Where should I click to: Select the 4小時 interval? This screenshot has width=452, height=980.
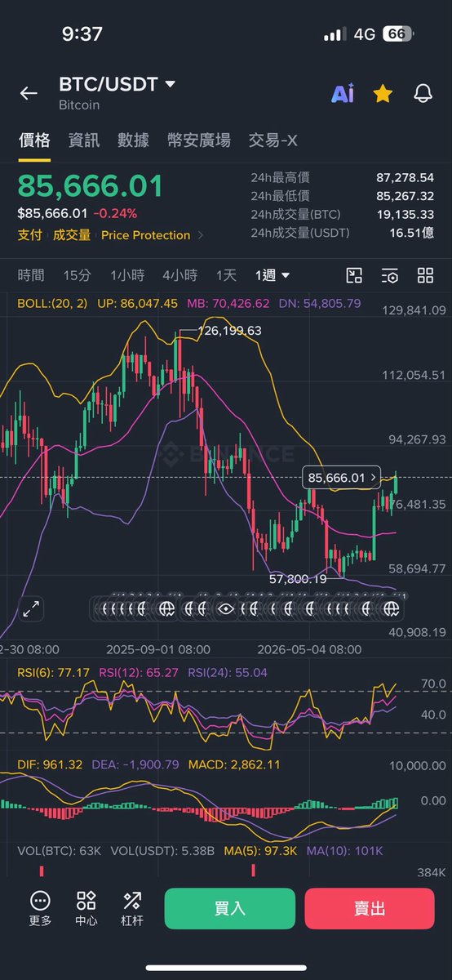[179, 275]
